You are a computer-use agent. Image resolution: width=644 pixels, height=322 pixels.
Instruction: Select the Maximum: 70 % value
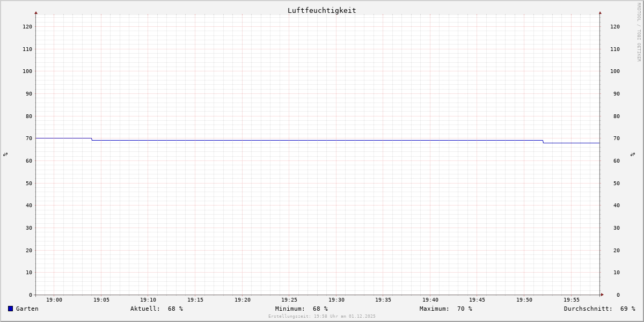pos(446,309)
